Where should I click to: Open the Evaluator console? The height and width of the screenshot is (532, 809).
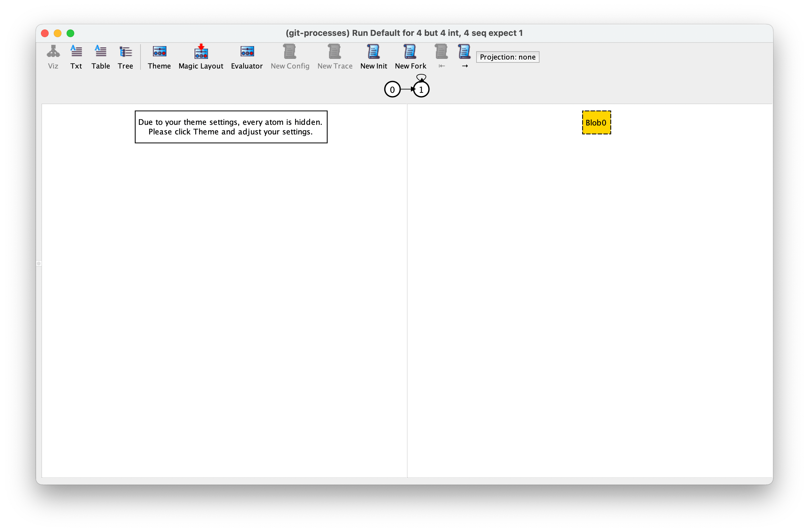(x=247, y=57)
